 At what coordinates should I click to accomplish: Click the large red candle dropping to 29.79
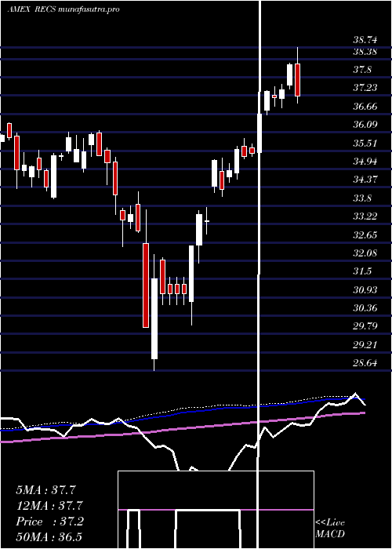(x=146, y=285)
